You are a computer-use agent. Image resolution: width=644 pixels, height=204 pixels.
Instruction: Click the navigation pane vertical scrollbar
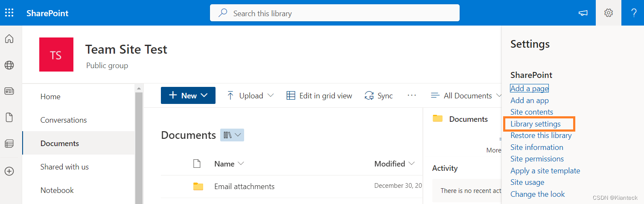point(139,147)
